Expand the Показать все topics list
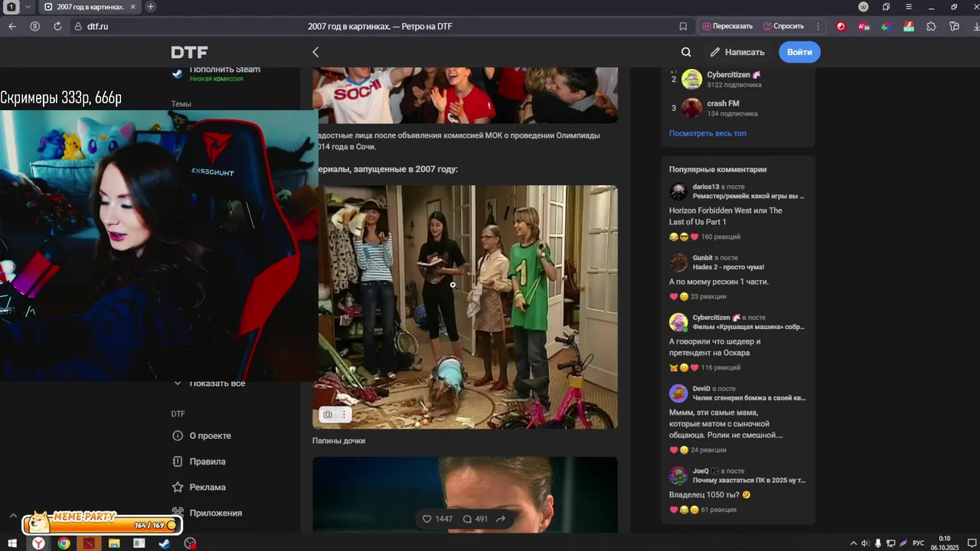 pos(209,383)
